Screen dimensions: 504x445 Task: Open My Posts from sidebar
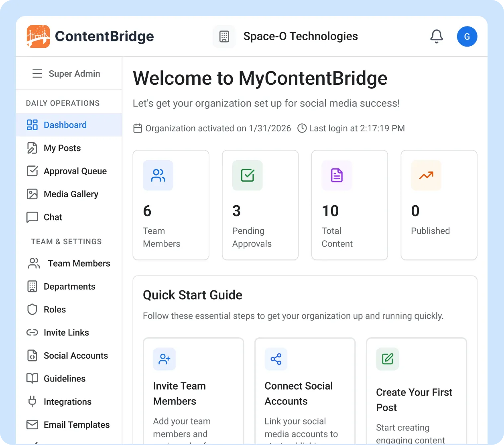tap(62, 148)
